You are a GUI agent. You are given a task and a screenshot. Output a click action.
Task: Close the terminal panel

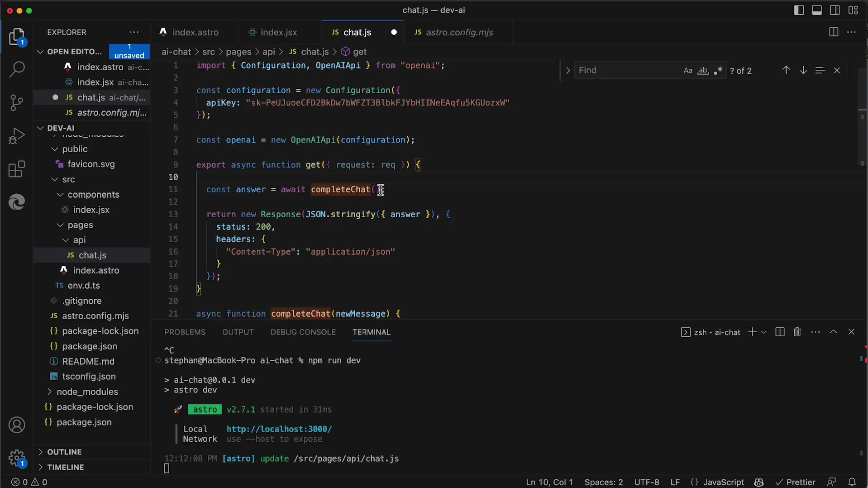pyautogui.click(x=851, y=332)
